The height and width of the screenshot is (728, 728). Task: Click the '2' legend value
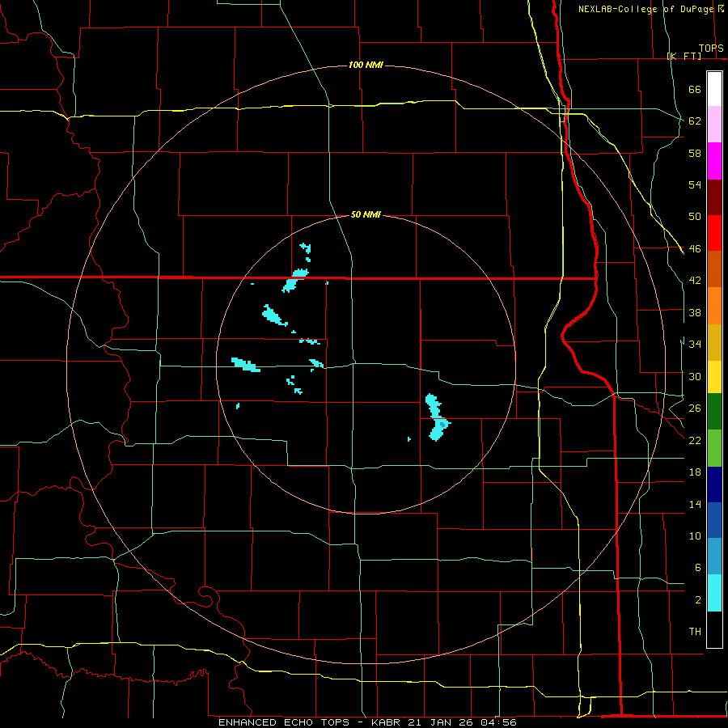click(697, 600)
